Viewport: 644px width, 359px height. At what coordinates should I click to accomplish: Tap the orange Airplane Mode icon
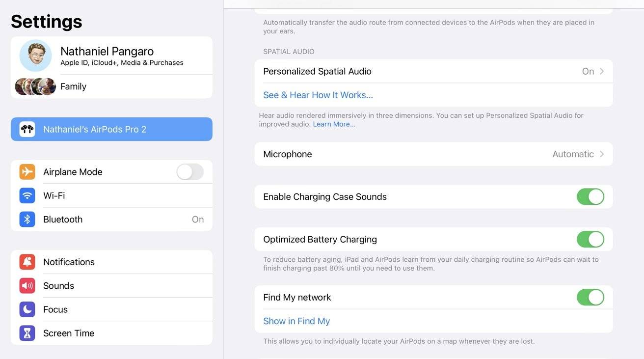(27, 172)
